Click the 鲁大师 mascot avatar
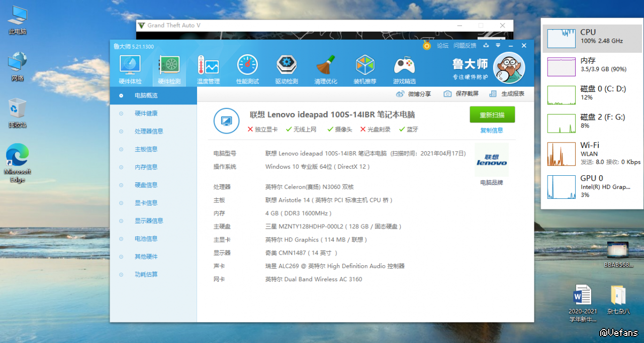The width and height of the screenshot is (644, 343). coord(508,68)
